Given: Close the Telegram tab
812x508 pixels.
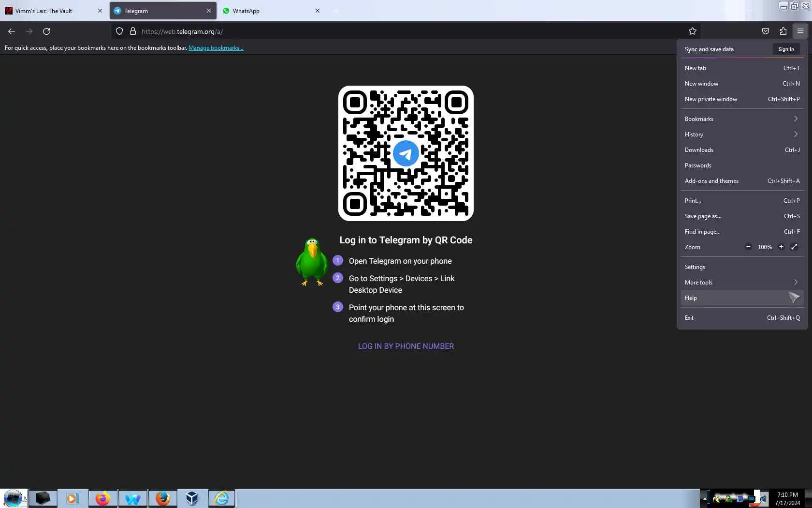Looking at the screenshot, I should [209, 11].
